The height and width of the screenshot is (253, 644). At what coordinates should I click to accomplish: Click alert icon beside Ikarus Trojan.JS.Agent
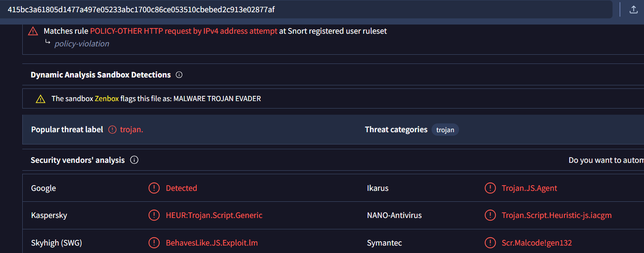click(490, 188)
